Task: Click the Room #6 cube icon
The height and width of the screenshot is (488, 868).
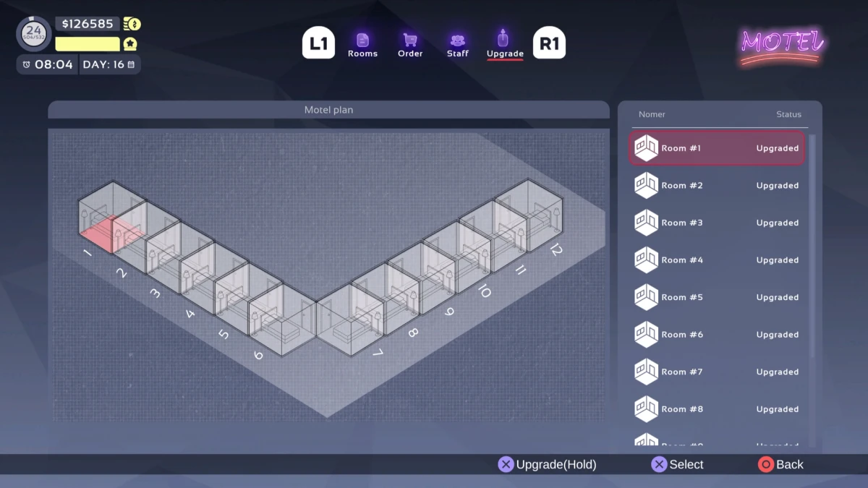Action: point(646,335)
